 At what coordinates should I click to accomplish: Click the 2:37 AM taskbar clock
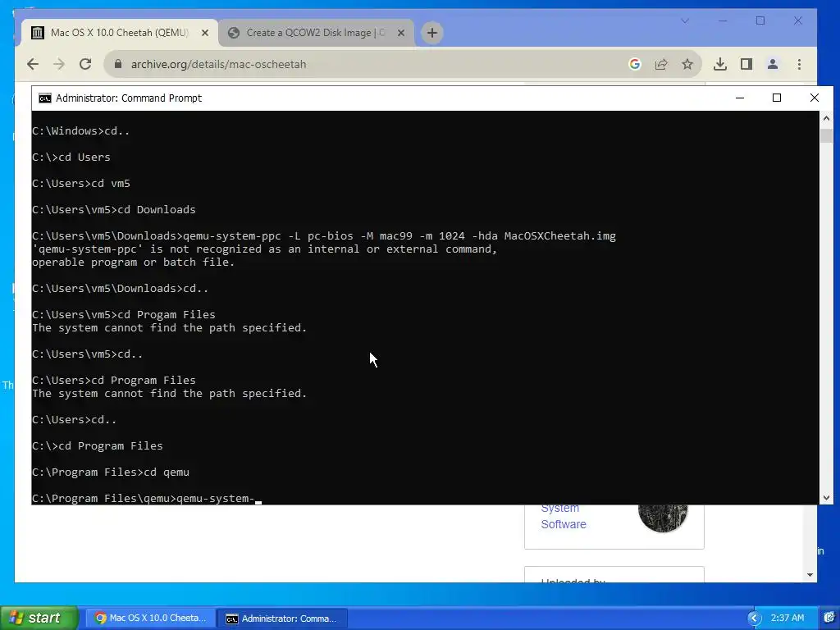pyautogui.click(x=787, y=618)
